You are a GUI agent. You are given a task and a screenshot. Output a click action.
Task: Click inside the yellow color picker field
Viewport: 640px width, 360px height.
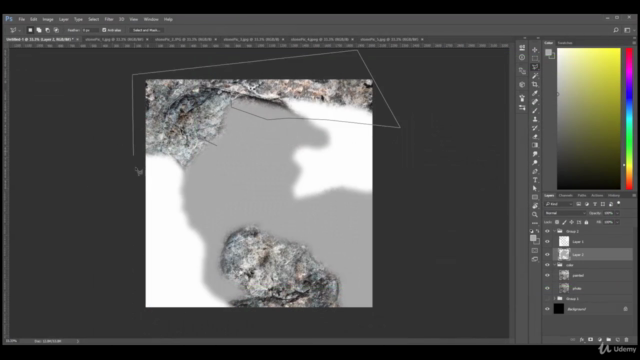(x=589, y=118)
